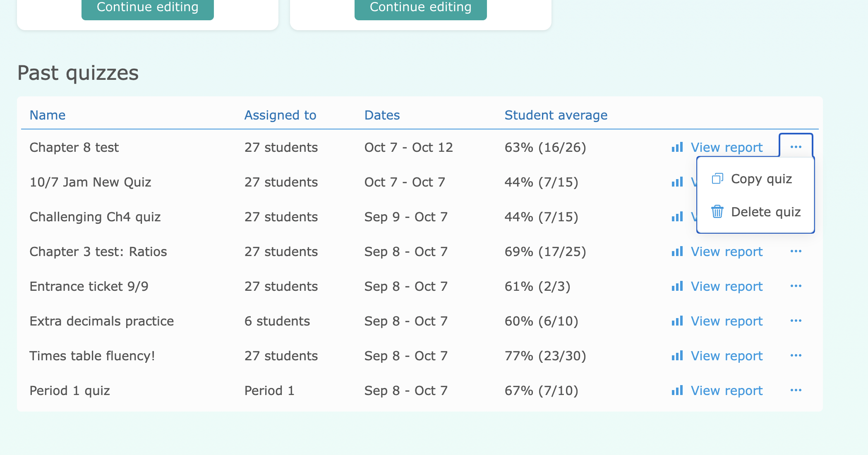Open more options for Entrance ticket 9/9
Image resolution: width=868 pixels, height=455 pixels.
[796, 286]
